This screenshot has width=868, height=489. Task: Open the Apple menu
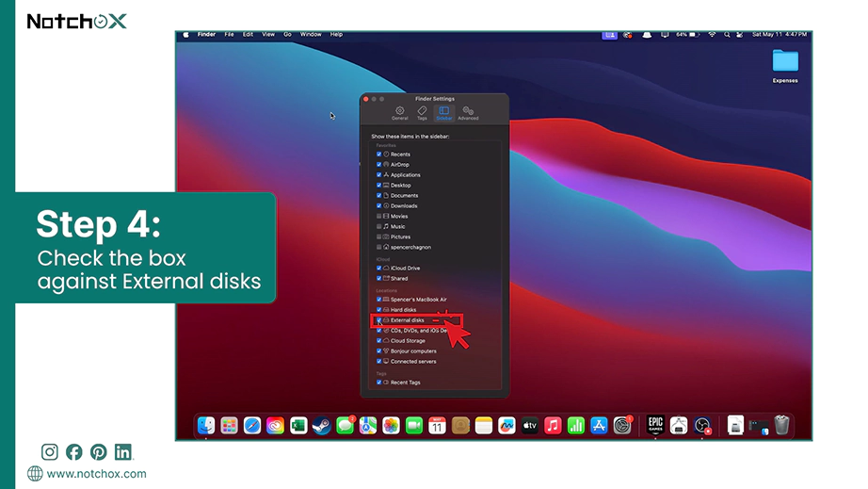point(186,34)
